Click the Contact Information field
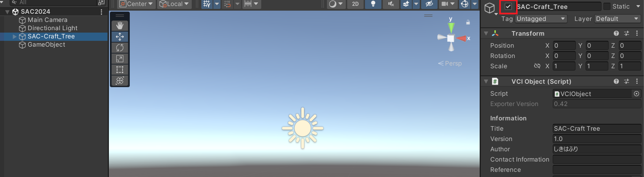Screen dimensions: 644x177 597,160
